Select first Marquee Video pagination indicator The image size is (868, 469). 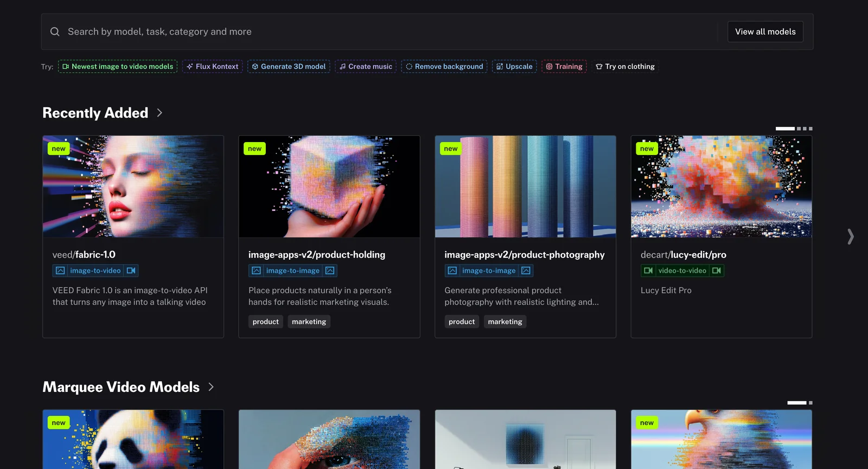[x=797, y=403]
